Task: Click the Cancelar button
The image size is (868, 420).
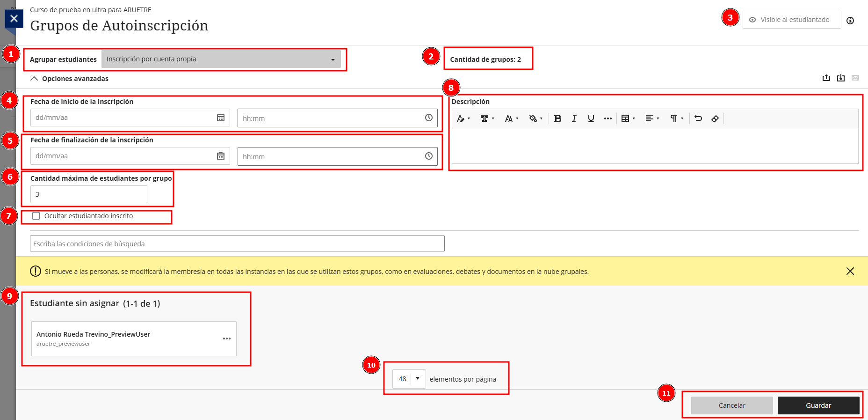Action: (x=731, y=405)
